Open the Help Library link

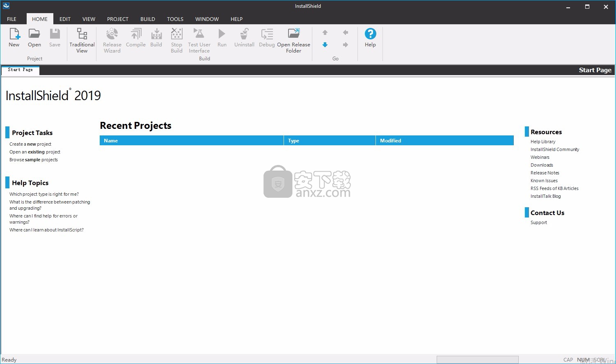click(x=543, y=142)
